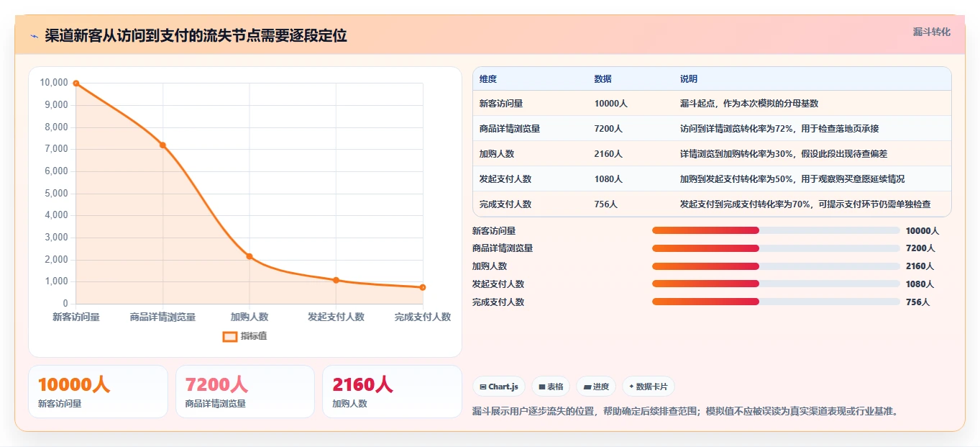Click the 加购人数 progress bar
Screen dimensions: 980x447
[776, 266]
